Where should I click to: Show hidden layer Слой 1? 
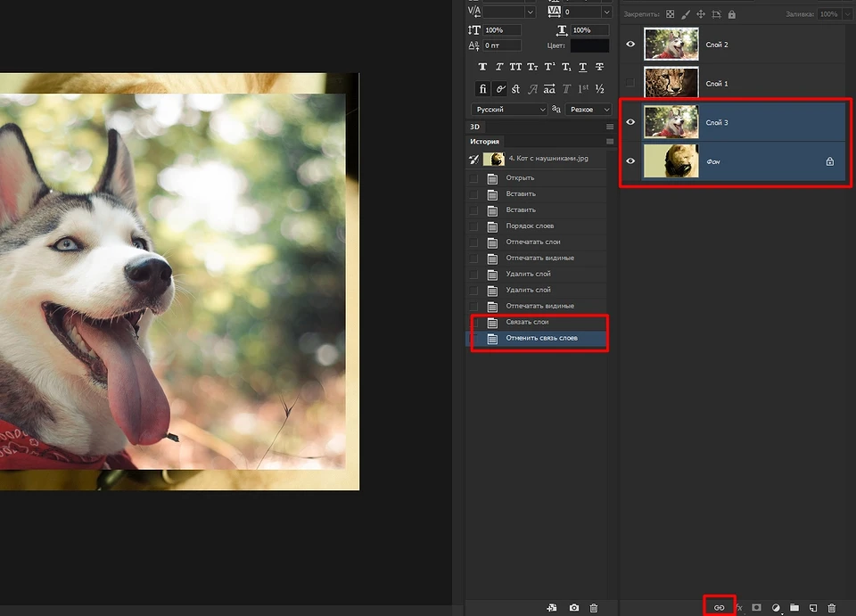(x=630, y=84)
